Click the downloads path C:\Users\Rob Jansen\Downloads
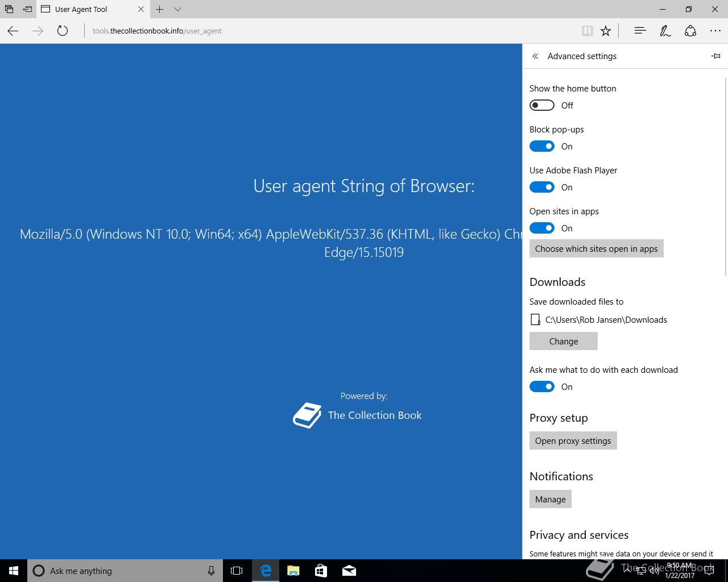This screenshot has height=582, width=728. click(x=606, y=320)
